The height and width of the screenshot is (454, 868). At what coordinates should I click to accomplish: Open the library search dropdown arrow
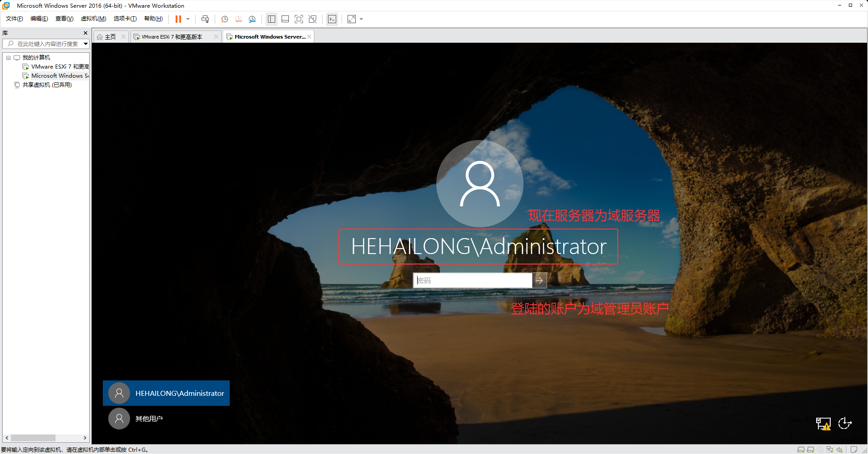[86, 44]
